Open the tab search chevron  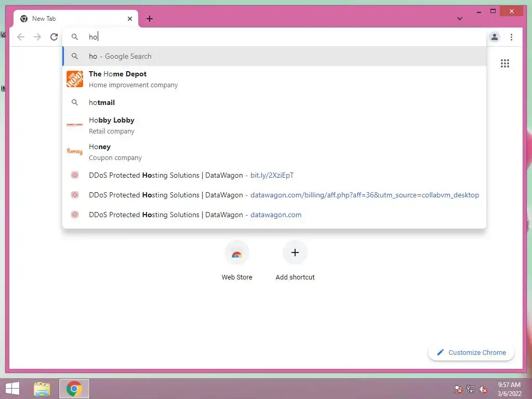[460, 19]
